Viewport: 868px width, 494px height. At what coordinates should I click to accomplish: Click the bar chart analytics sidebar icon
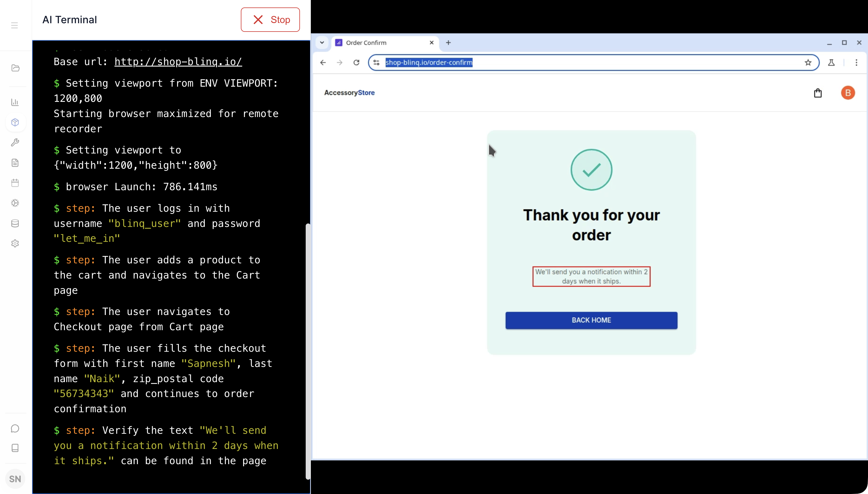click(x=15, y=102)
